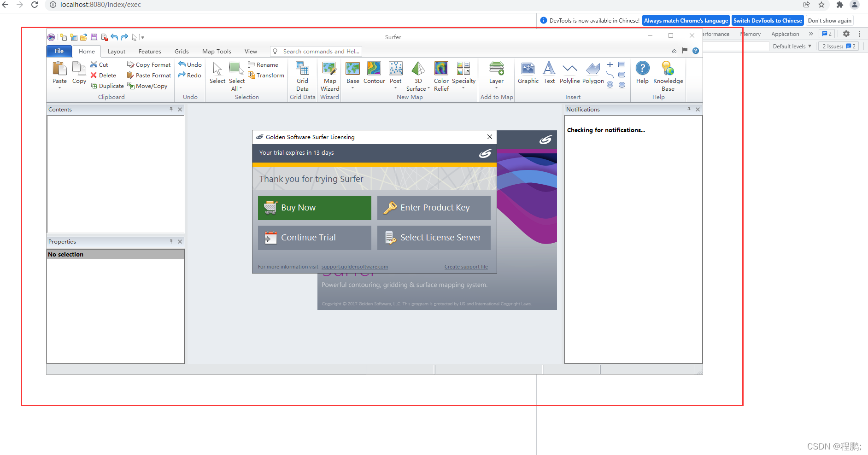Screen dimensions: 868x455
Task: Click the Move/Copy command
Action: pyautogui.click(x=147, y=86)
